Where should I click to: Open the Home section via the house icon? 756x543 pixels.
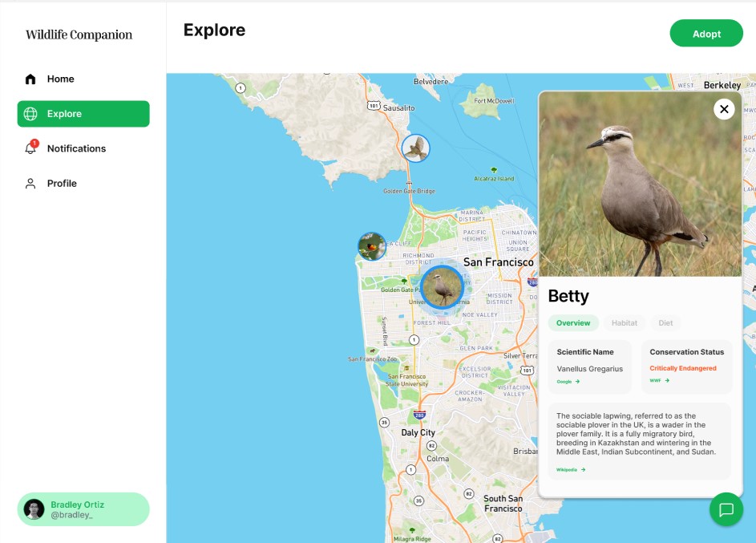(x=30, y=79)
